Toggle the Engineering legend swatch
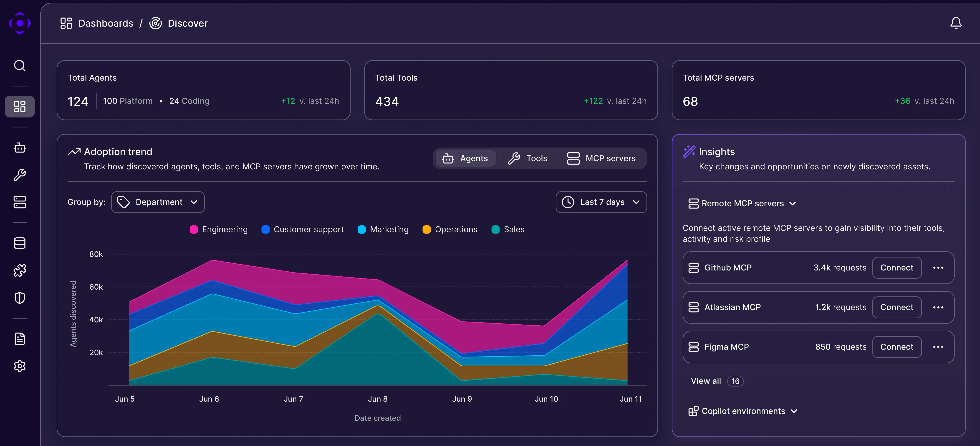This screenshot has height=446, width=980. click(194, 230)
